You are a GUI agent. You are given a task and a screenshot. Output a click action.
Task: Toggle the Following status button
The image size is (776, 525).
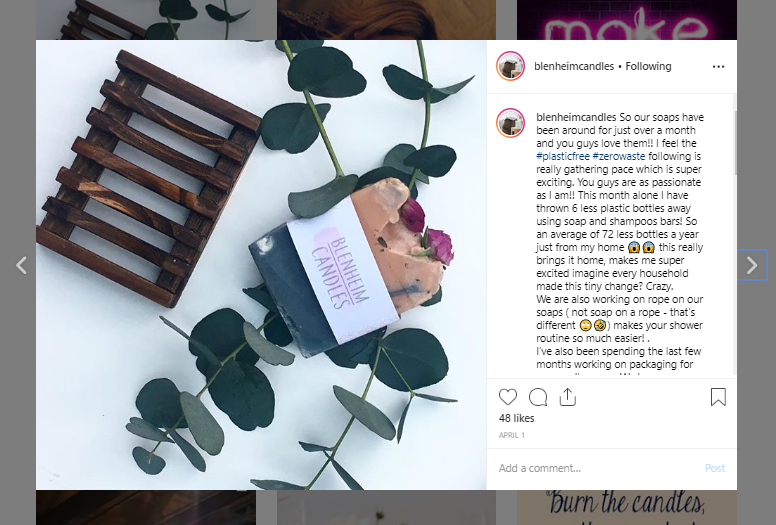point(648,66)
